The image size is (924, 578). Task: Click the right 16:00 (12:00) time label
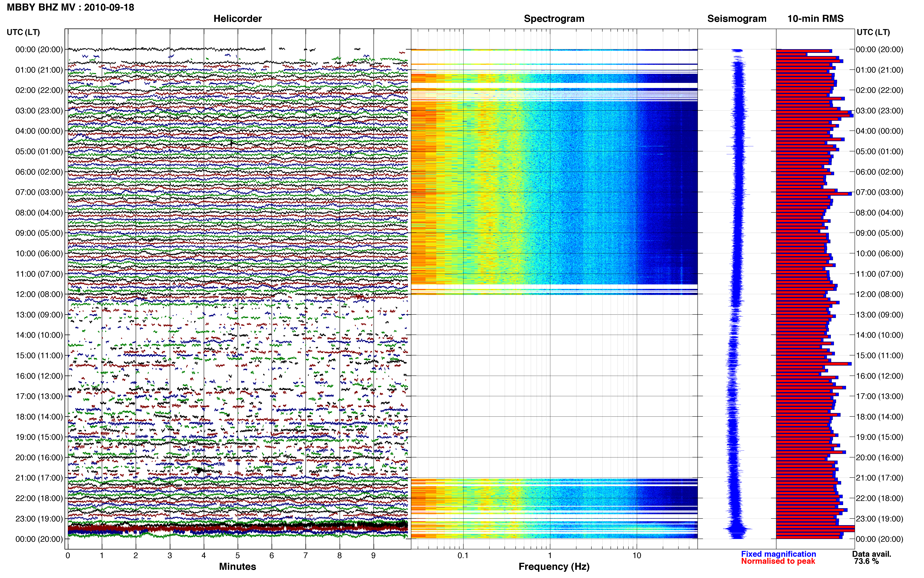point(879,376)
